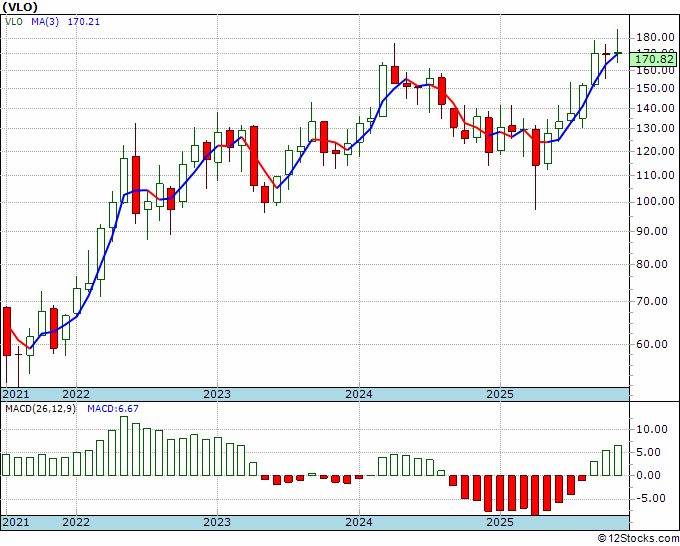Screen dimensions: 680x546
Task: Click 2021 on the price chart timeline
Action: pos(16,394)
